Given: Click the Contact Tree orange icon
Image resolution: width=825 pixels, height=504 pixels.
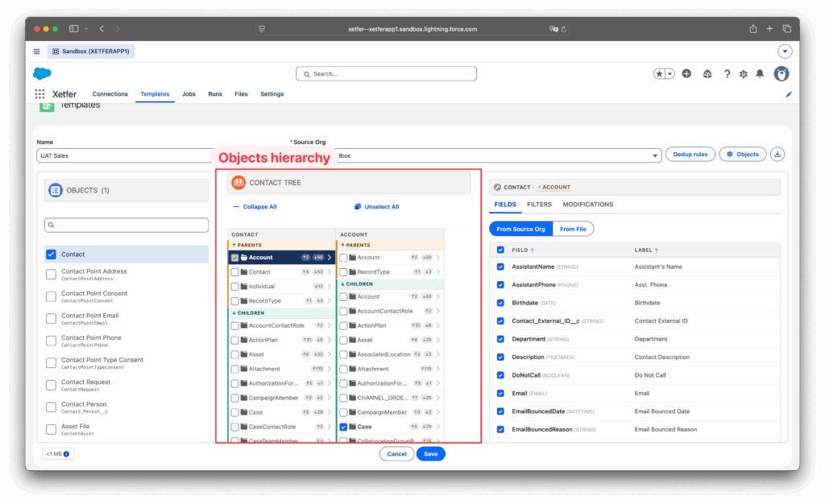Looking at the screenshot, I should [x=238, y=183].
